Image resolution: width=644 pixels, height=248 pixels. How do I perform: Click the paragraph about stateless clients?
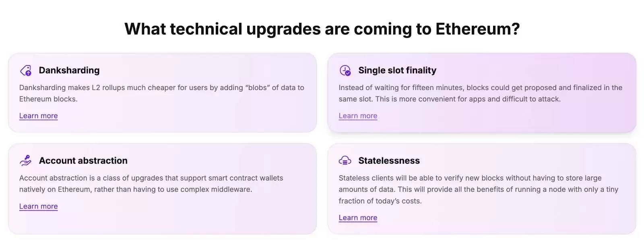coord(479,189)
